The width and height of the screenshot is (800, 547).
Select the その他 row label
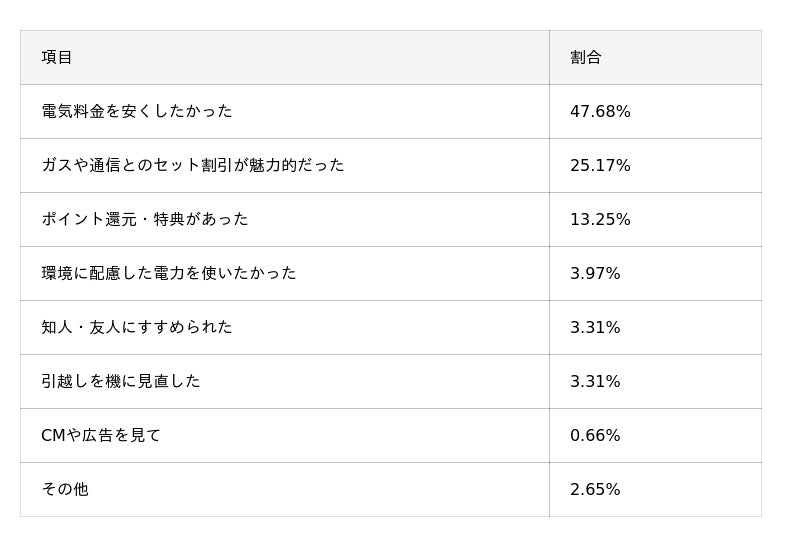pos(64,489)
